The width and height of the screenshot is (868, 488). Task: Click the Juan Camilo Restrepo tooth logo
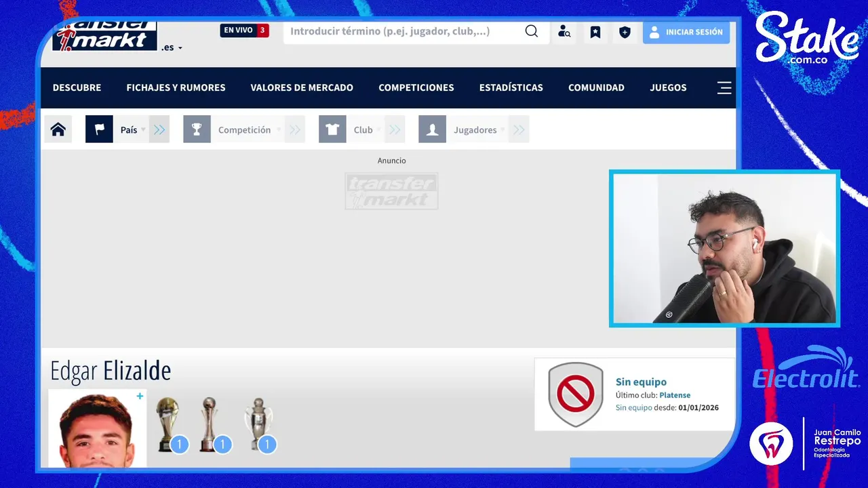coord(771,443)
